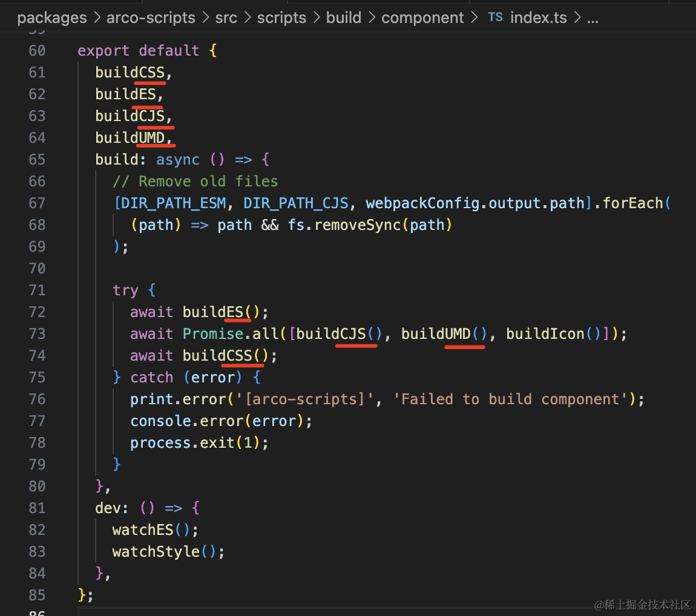Click the breadcrumb ellipsis symbol item
Image resolution: width=696 pixels, height=616 pixels.
(x=593, y=19)
